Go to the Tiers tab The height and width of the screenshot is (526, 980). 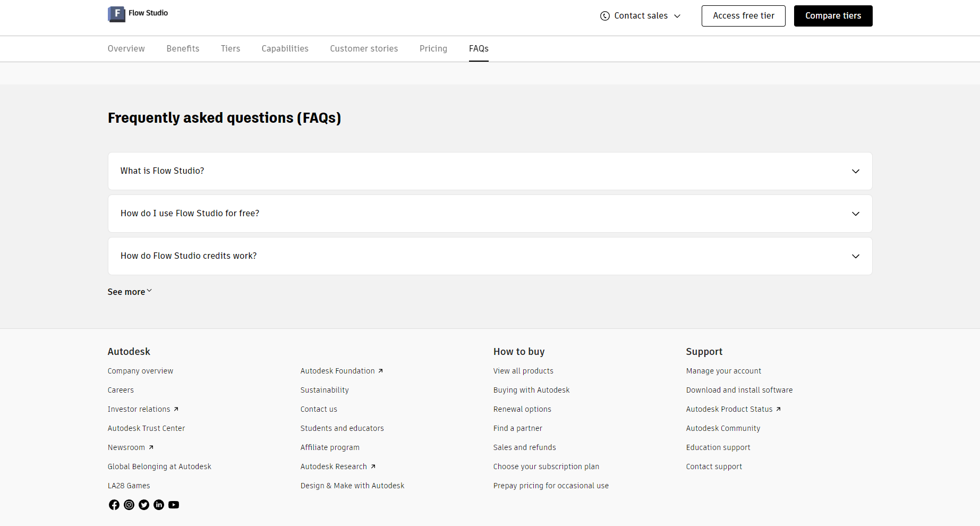tap(231, 48)
